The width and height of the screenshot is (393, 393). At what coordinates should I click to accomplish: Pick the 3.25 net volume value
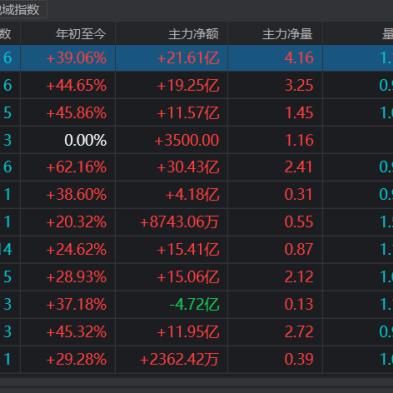click(x=299, y=86)
